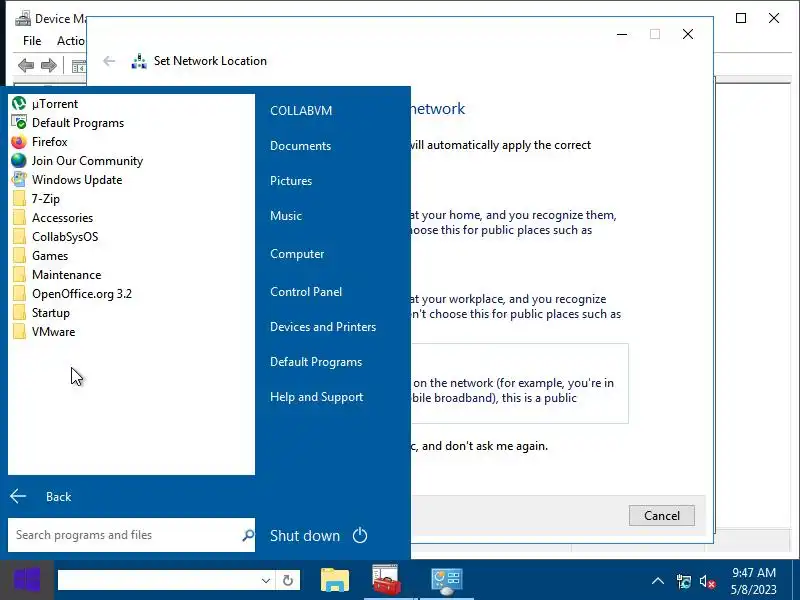Open the clock showing 9:47 AM
Screen dimensions: 800x600
pos(754,581)
